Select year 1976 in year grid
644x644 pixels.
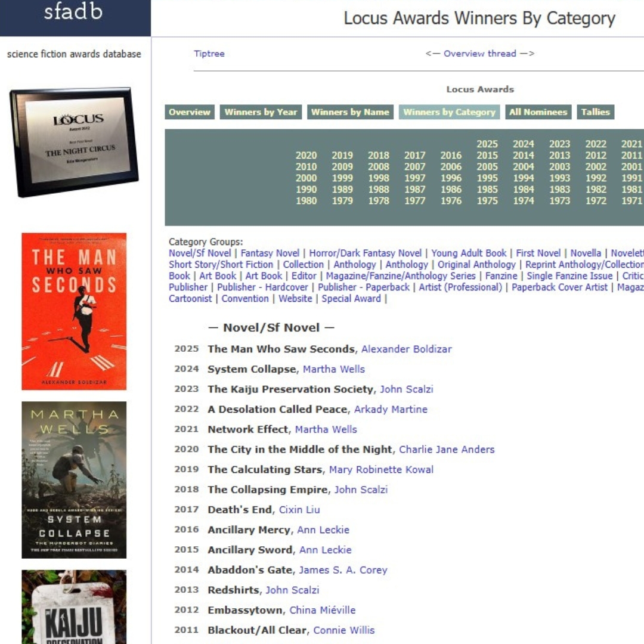coord(451,201)
